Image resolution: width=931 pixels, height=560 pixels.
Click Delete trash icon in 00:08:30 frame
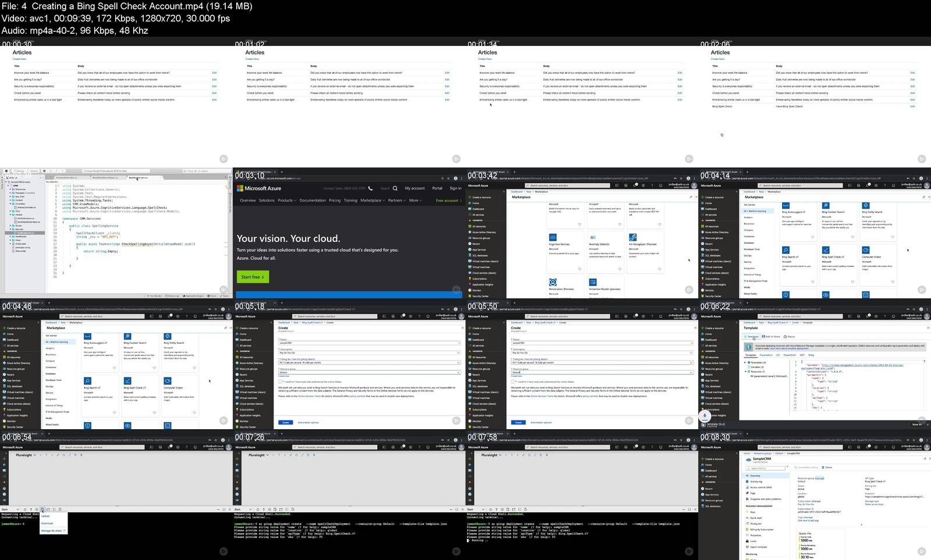click(823, 468)
